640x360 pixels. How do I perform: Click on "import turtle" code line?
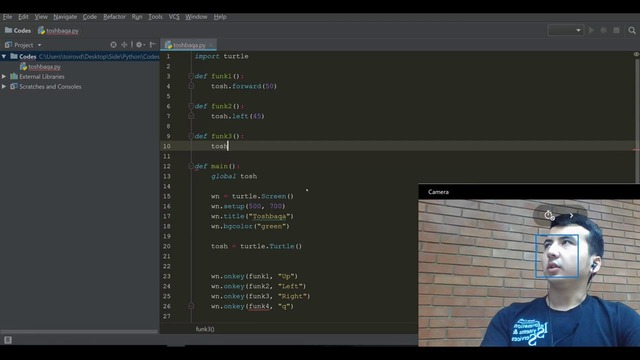(x=221, y=56)
